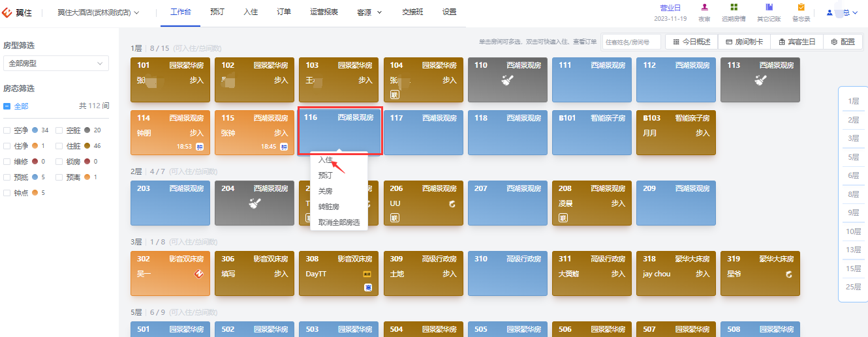This screenshot has width=868, height=337.
Task: Switch to the 预订 top navigation tab
Action: (x=218, y=12)
